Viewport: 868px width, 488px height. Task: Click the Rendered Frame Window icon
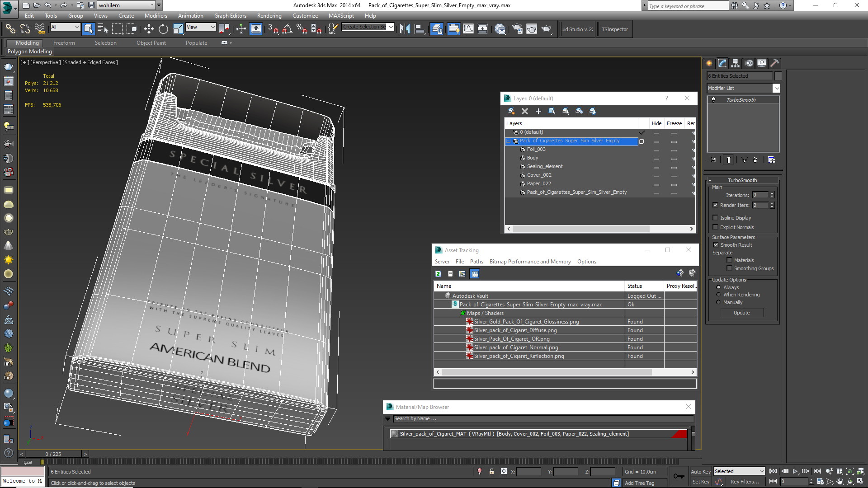pyautogui.click(x=532, y=29)
